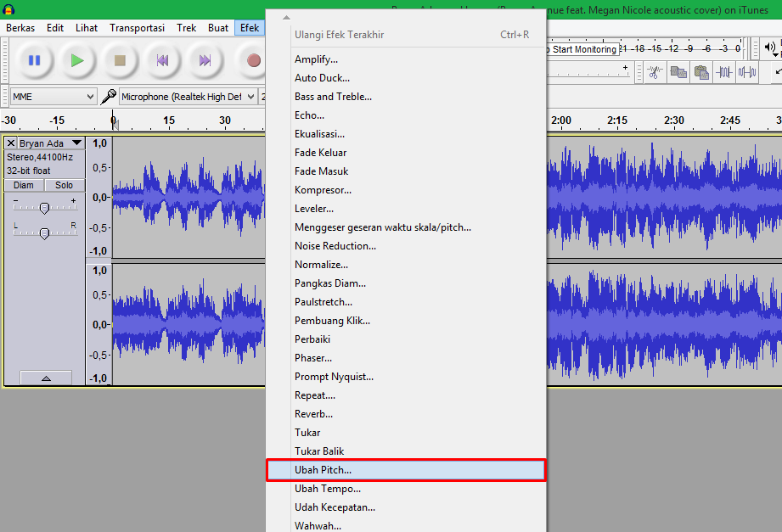Image resolution: width=782 pixels, height=532 pixels.
Task: Click the track gain slider handle
Action: (44, 208)
